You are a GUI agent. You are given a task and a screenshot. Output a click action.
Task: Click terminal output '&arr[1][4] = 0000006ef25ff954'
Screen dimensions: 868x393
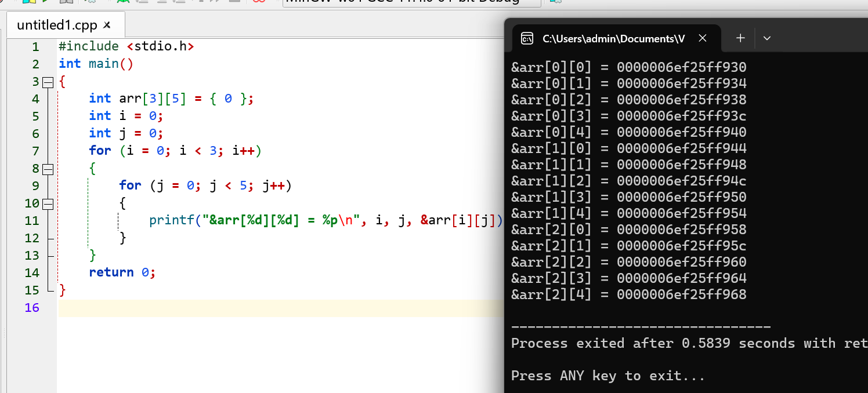629,213
